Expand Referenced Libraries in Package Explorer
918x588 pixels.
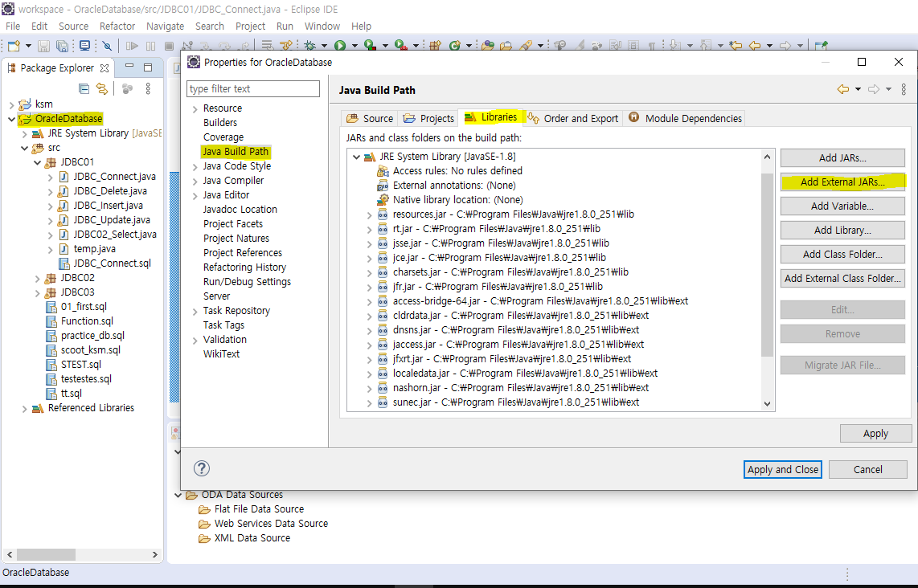[x=25, y=408]
